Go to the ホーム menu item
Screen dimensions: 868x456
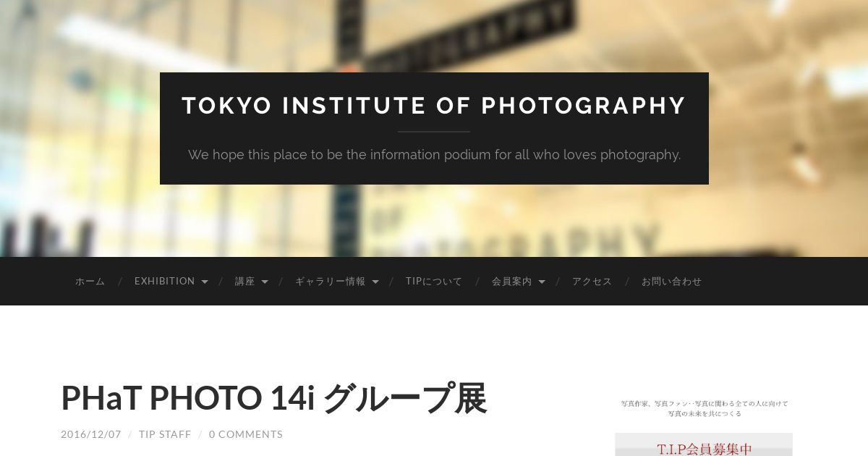pos(90,282)
